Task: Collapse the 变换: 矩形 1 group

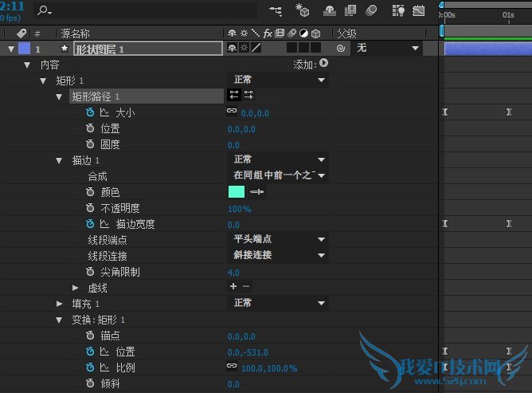Action: tap(59, 320)
